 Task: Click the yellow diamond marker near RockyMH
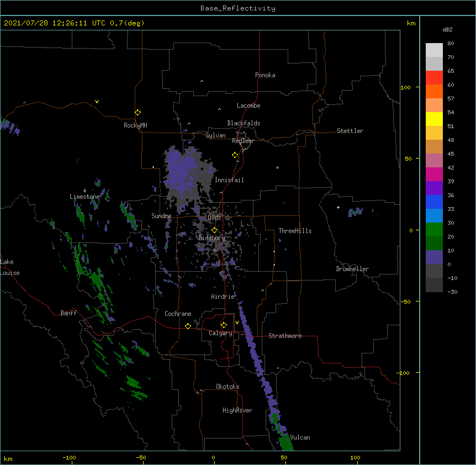coord(138,113)
